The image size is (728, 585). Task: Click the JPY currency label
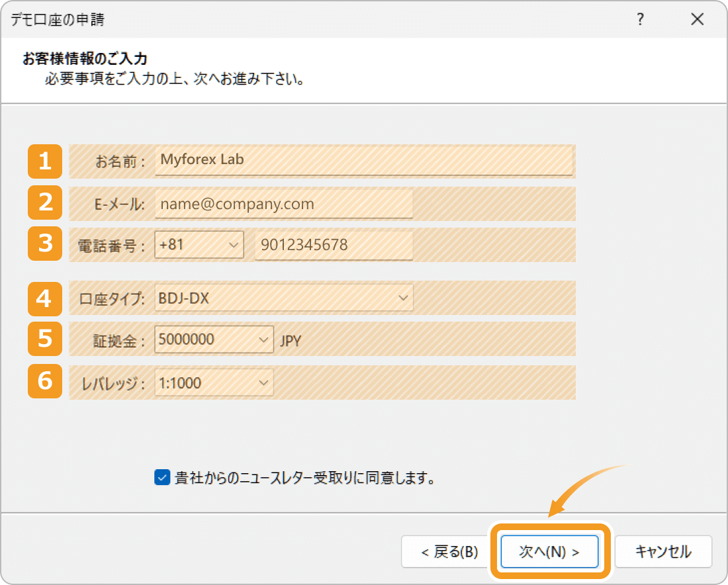[x=291, y=341]
